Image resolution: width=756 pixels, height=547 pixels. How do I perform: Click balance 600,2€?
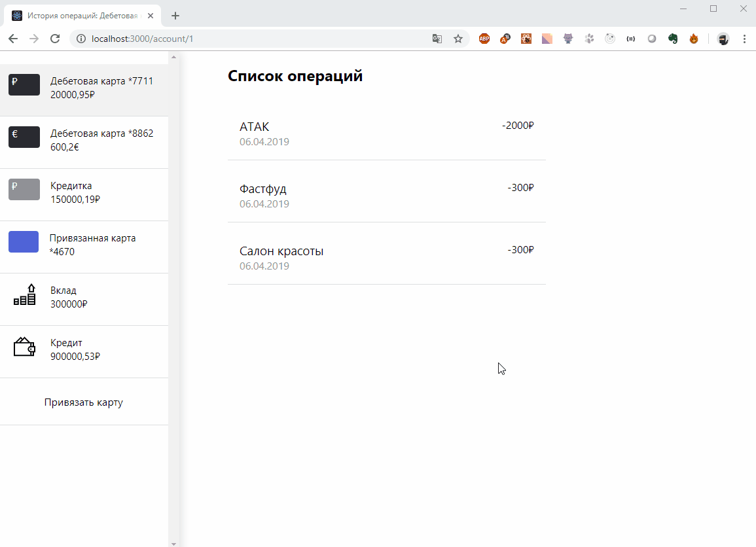pyautogui.click(x=65, y=147)
